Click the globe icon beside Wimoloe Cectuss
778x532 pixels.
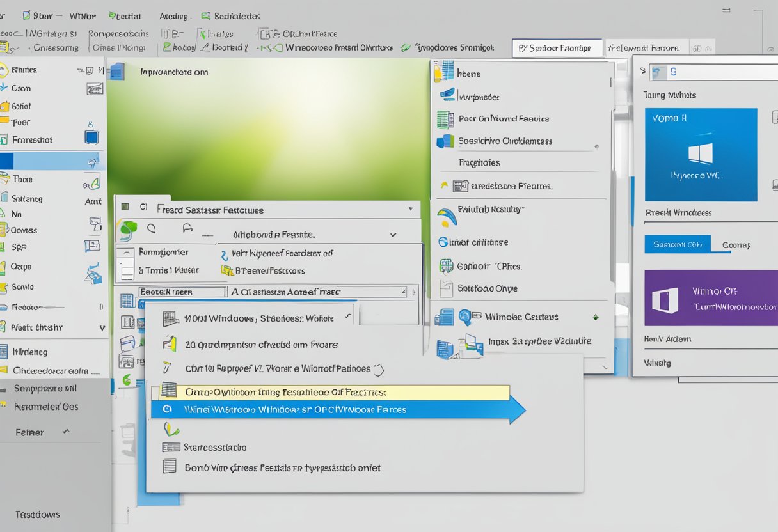click(466, 317)
